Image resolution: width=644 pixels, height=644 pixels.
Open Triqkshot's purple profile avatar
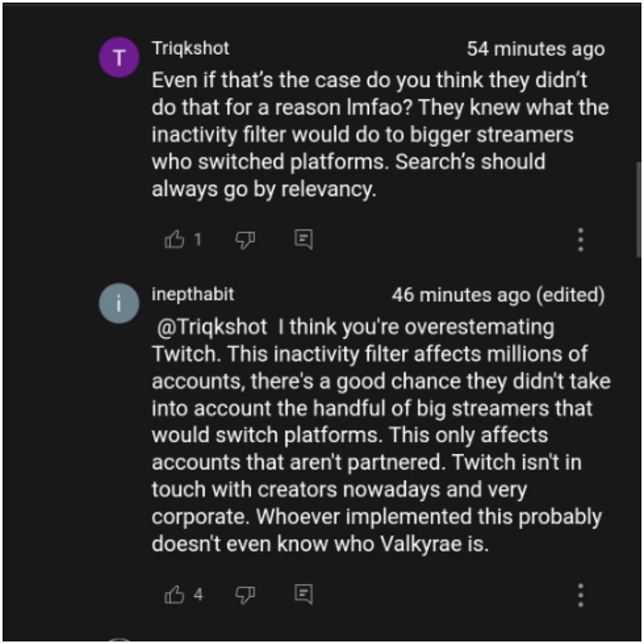click(x=118, y=58)
